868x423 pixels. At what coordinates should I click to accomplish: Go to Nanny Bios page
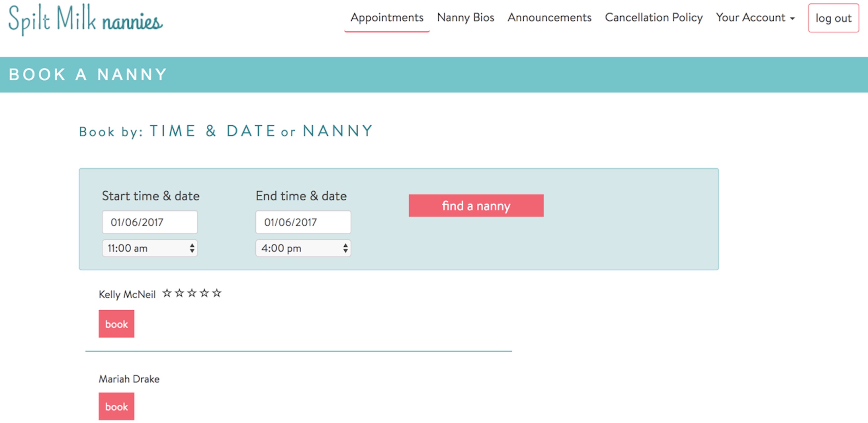click(465, 18)
